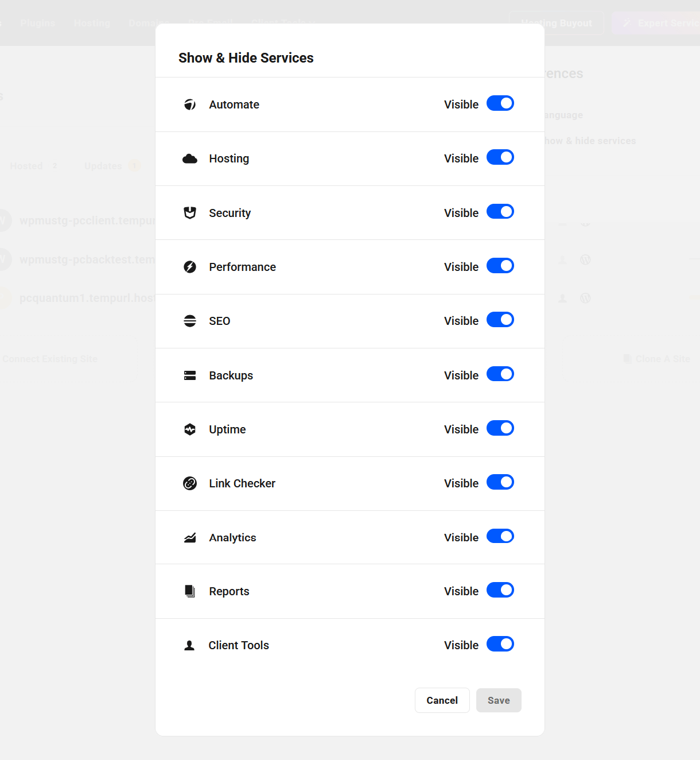Click the Backups server icon
This screenshot has height=760, width=700.
click(190, 375)
